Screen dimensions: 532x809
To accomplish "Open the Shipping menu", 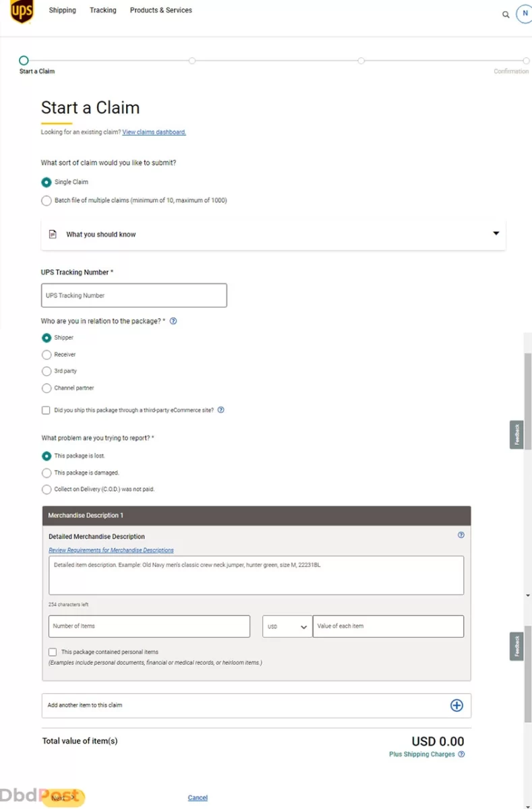I will 63,10.
